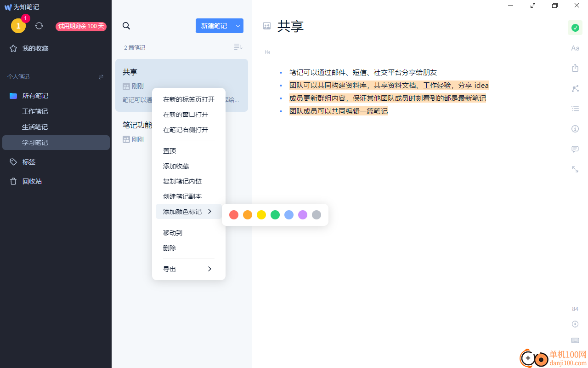Click the sort notes icon
The width and height of the screenshot is (588, 368).
pyautogui.click(x=238, y=47)
